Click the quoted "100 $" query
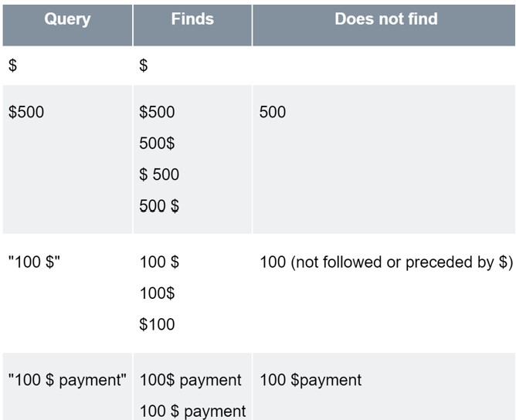Viewport: 516px width, 420px height. tap(34, 262)
